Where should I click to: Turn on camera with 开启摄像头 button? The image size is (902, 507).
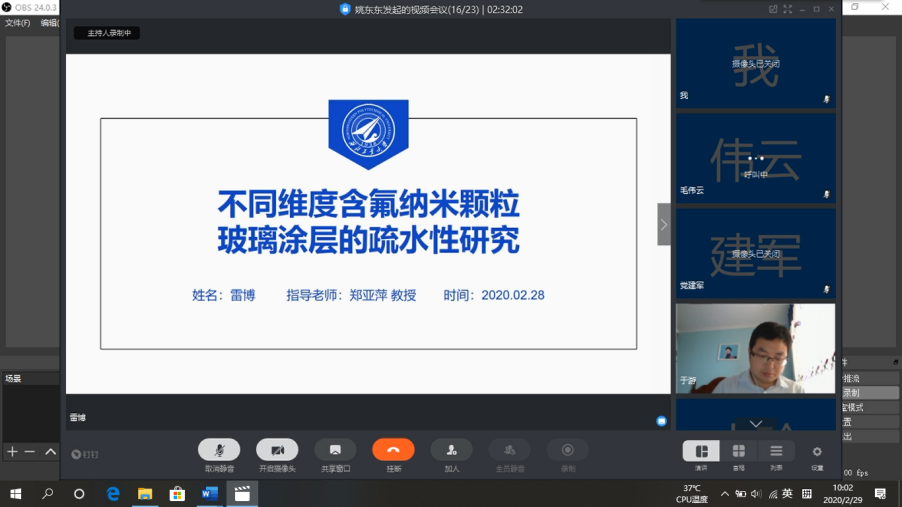pos(277,450)
